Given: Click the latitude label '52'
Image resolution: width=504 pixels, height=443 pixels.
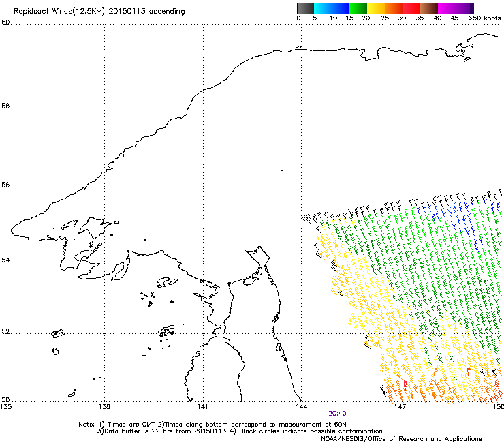Looking at the screenshot, I should [5, 331].
